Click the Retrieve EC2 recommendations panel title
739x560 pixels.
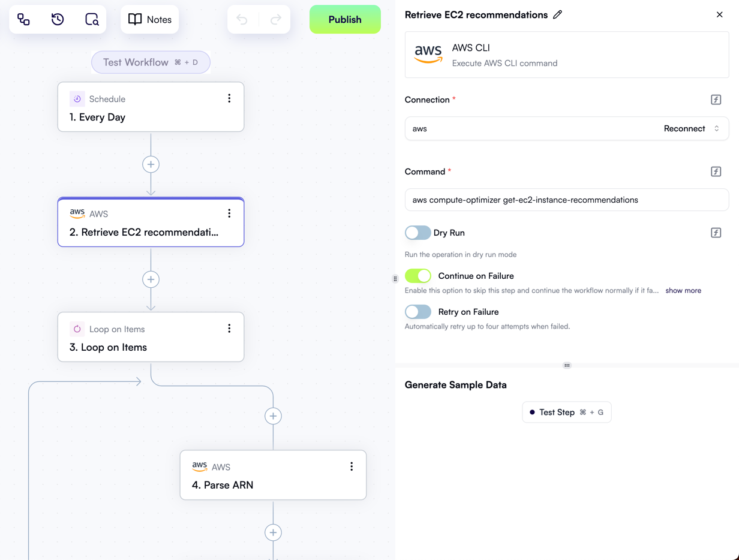[x=476, y=14]
